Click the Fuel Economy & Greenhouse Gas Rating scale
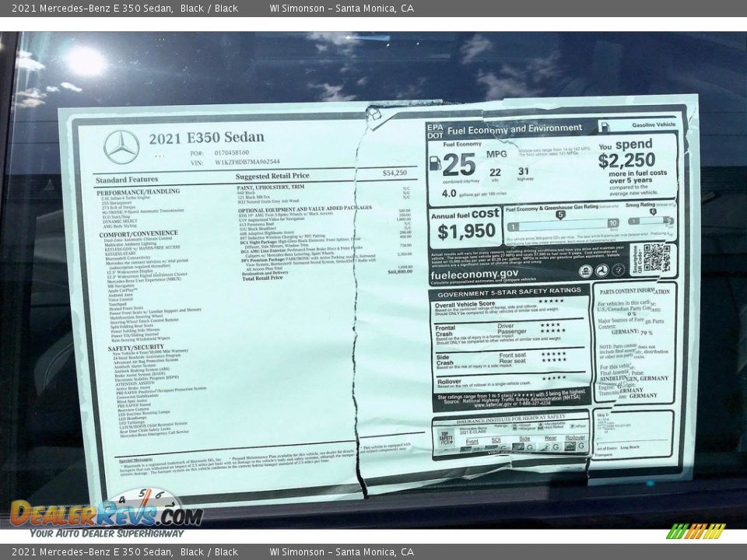Viewport: 747px width, 560px height. (x=563, y=224)
